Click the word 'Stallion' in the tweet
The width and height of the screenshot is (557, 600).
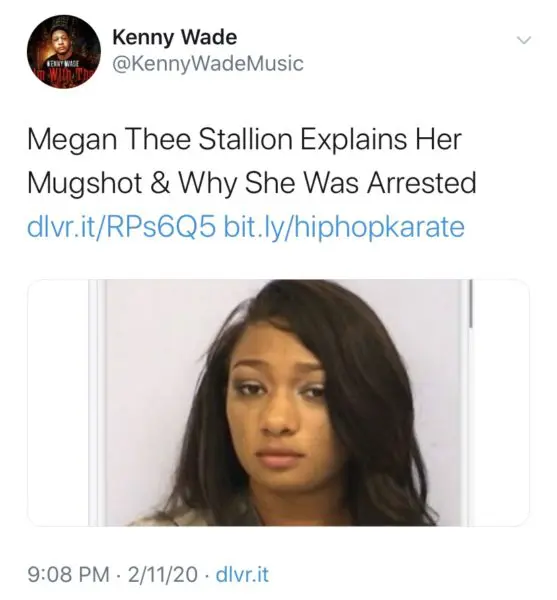click(246, 139)
